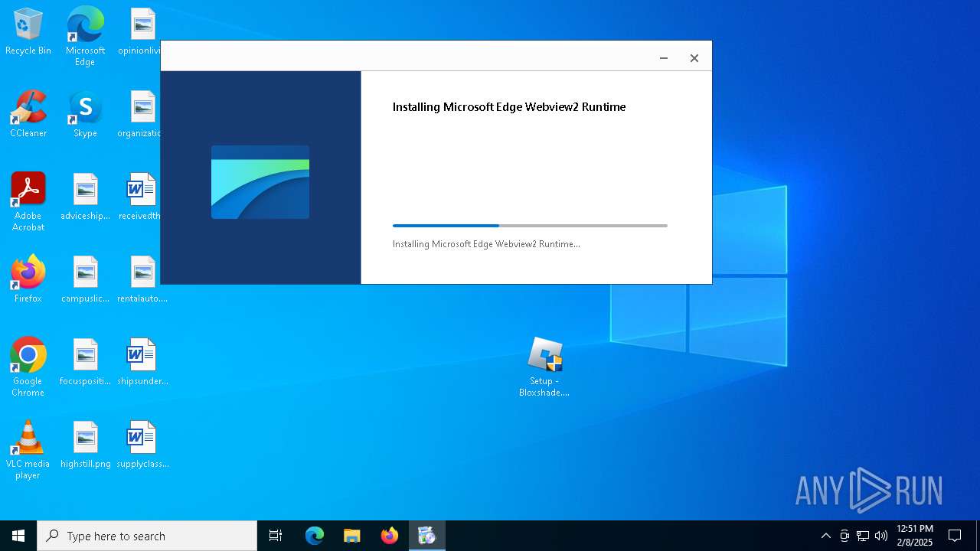Viewport: 980px width, 551px height.
Task: Select the adviceship image file icon
Action: 85,197
